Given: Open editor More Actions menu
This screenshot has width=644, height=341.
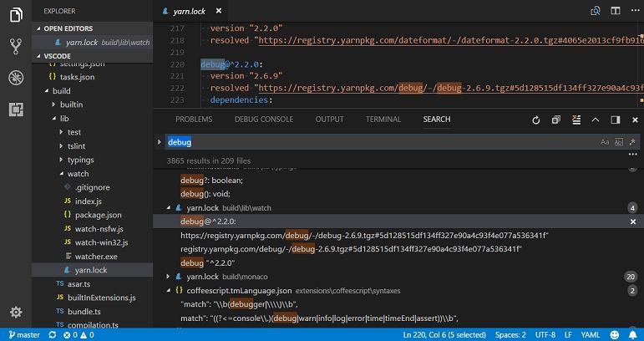Looking at the screenshot, I should click(x=635, y=11).
